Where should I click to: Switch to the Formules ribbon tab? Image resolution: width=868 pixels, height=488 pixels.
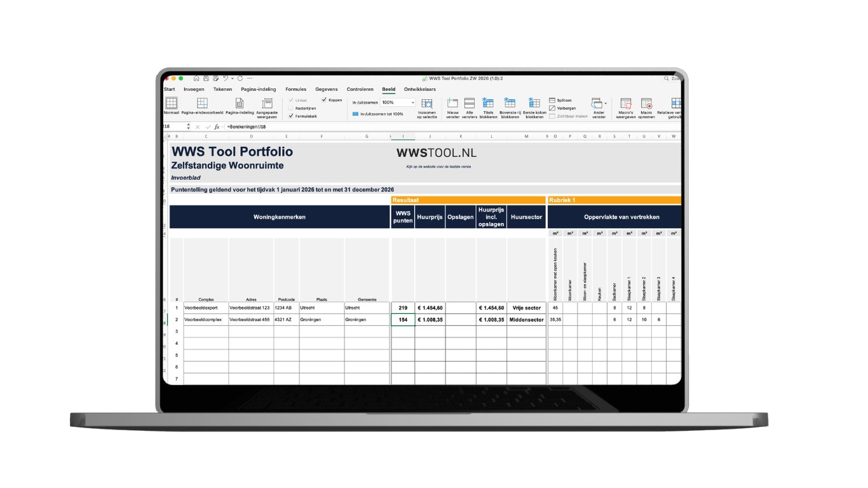pyautogui.click(x=295, y=90)
